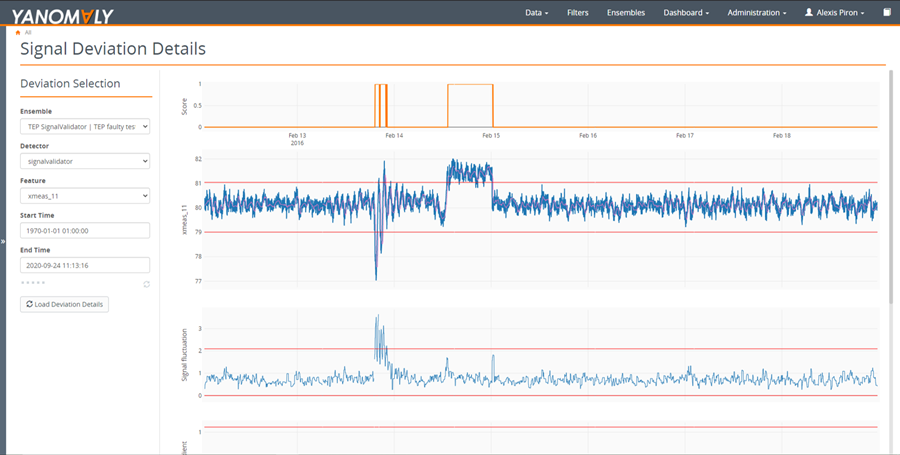Expand the collapsed left sidebar arrows
900x455 pixels.
coord(3,242)
